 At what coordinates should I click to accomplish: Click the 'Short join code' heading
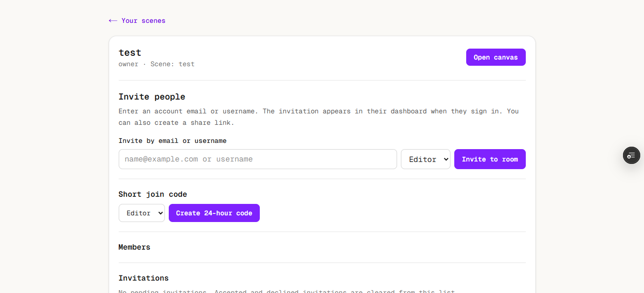pos(153,194)
